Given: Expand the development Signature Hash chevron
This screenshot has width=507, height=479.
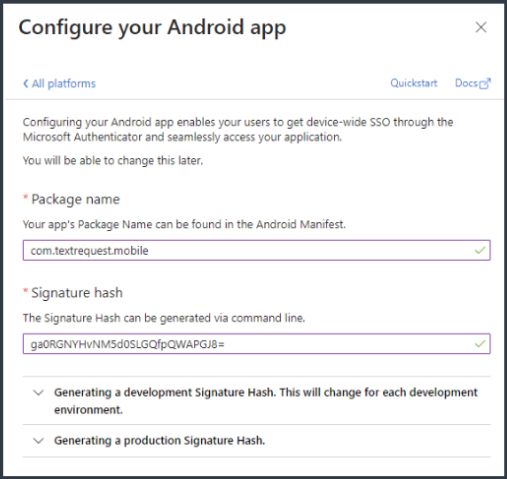Looking at the screenshot, I should click(x=39, y=393).
